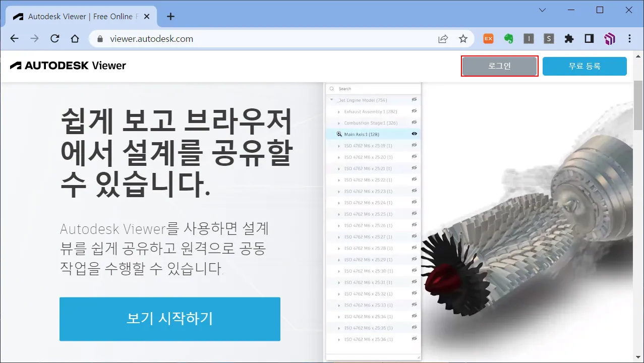Screen dimensions: 644x363
Task: Open the orange EX extension
Action: (x=488, y=38)
